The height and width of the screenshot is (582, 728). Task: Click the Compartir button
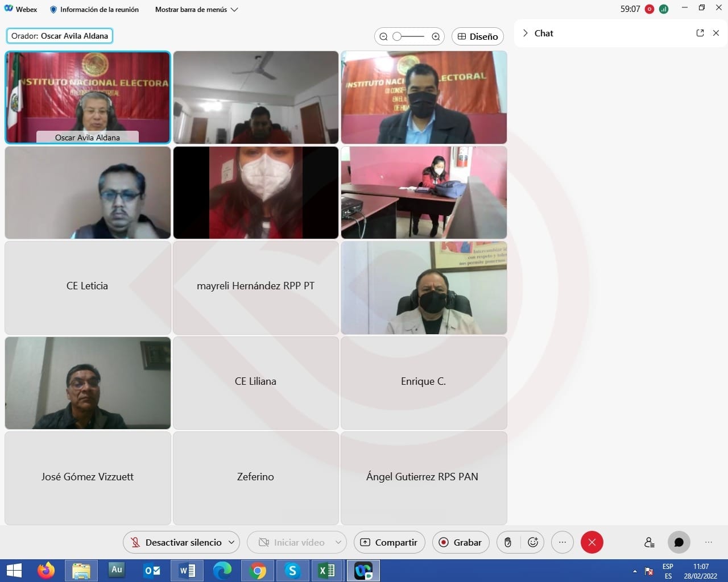[389, 542]
